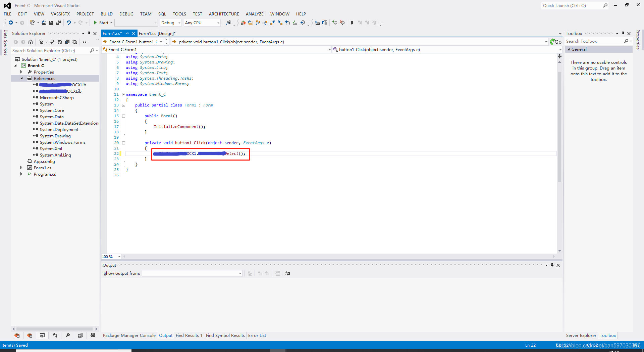644x352 pixels.
Task: Click the View Code icon in Solution Explorer
Action: pyautogui.click(x=85, y=42)
